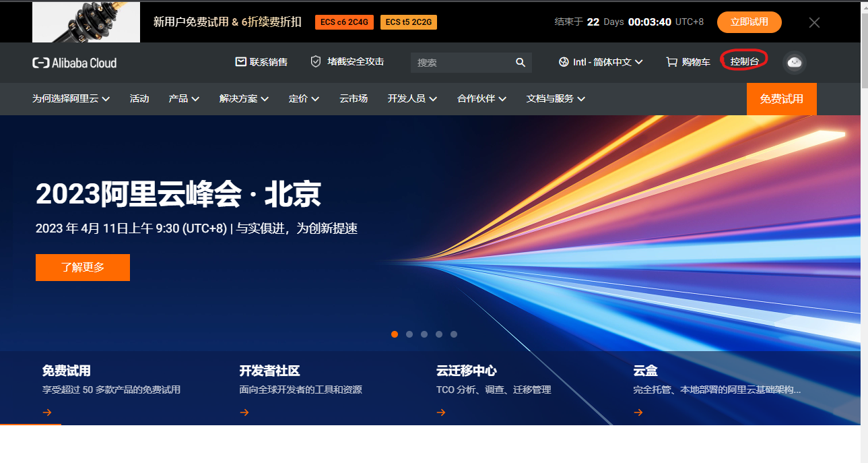Screen dimensions: 868x463
Task: Click the shield icon by 堵截安全攻击
Action: pos(316,61)
